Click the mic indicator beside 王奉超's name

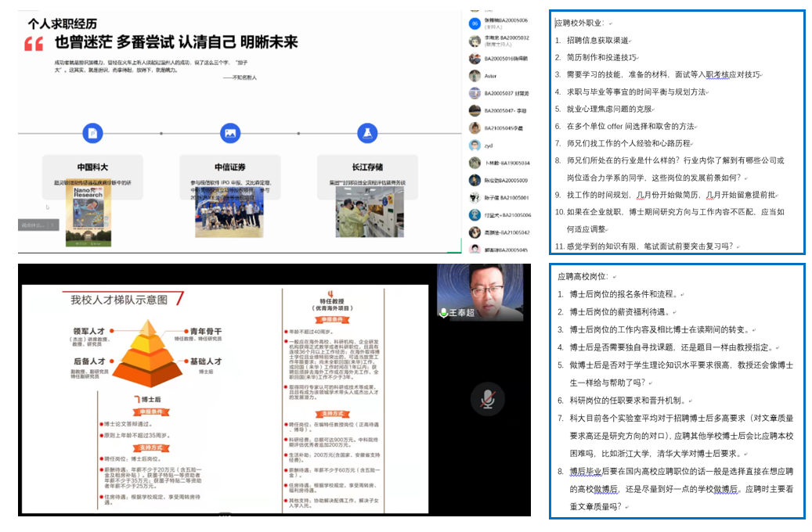coord(443,313)
